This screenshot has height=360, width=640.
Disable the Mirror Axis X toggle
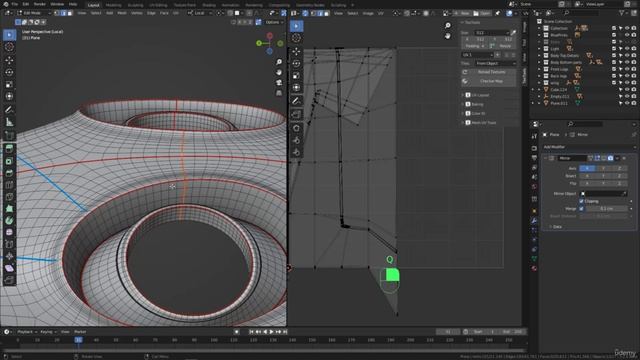pos(587,168)
